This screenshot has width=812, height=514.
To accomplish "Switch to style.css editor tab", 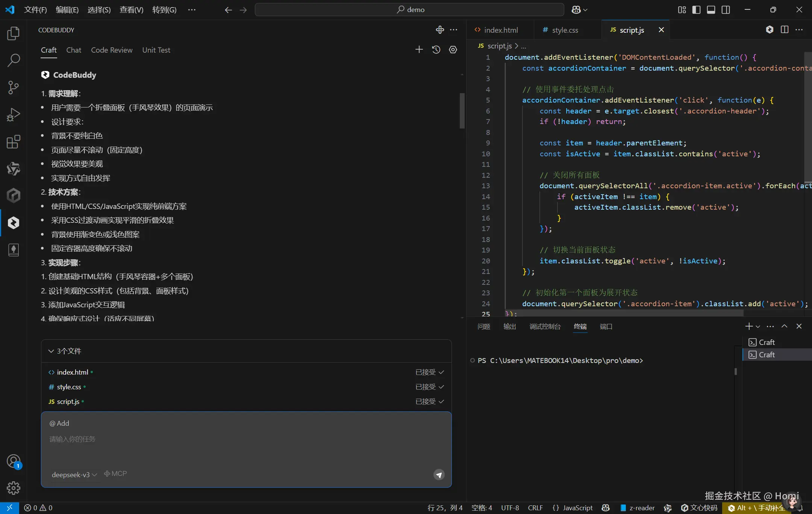I will click(565, 30).
